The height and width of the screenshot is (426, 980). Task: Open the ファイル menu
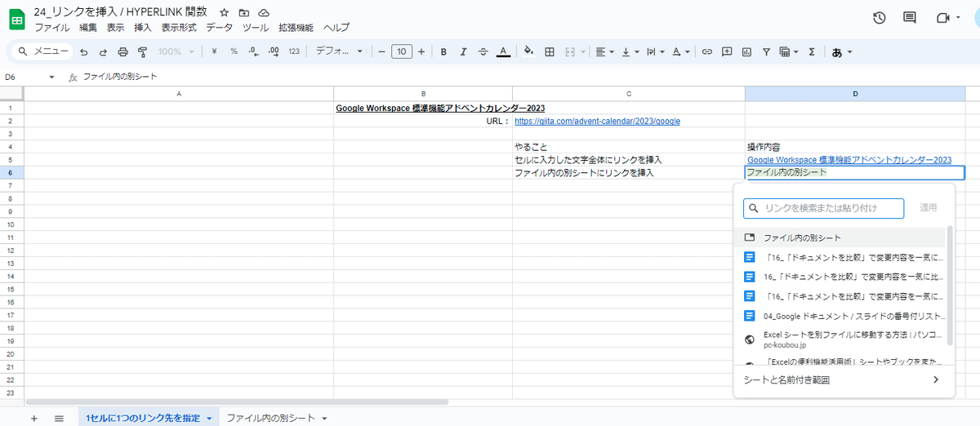tap(51, 28)
